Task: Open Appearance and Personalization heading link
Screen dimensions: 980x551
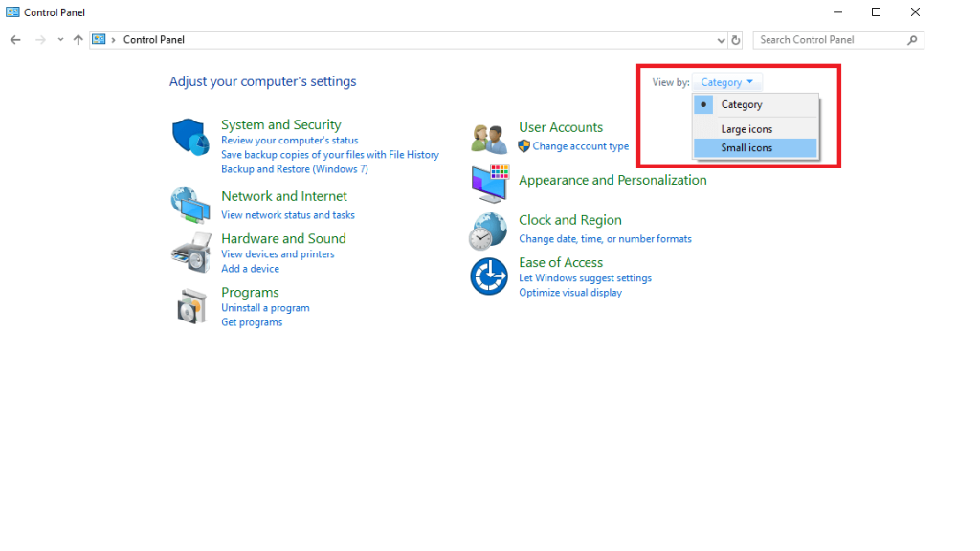Action: click(x=612, y=180)
